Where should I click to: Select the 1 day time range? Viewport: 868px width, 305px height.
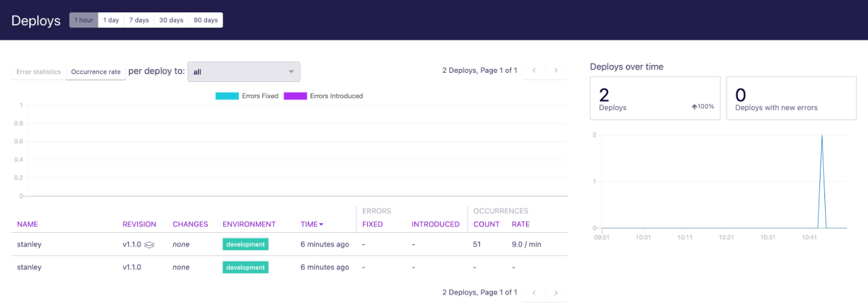111,20
